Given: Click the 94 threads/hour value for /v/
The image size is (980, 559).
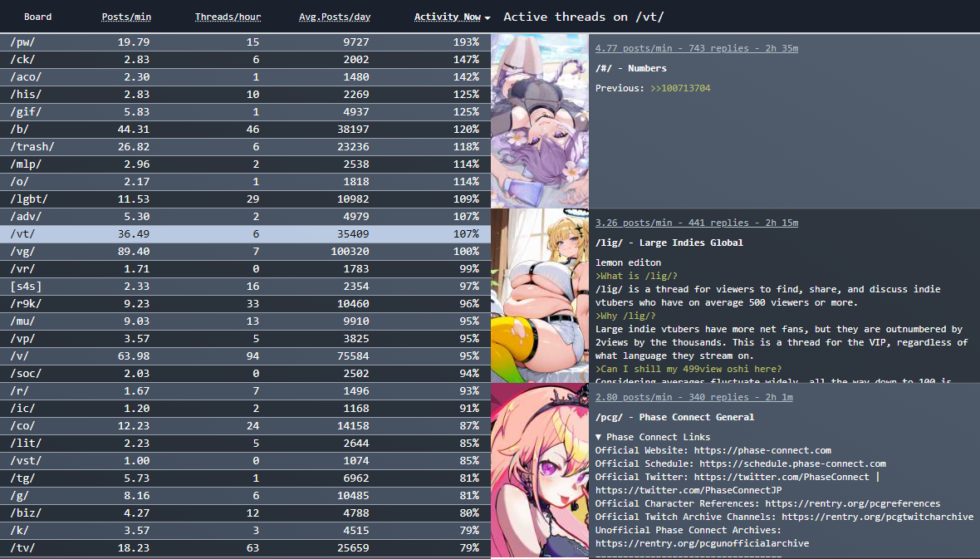Looking at the screenshot, I should click(x=252, y=356).
